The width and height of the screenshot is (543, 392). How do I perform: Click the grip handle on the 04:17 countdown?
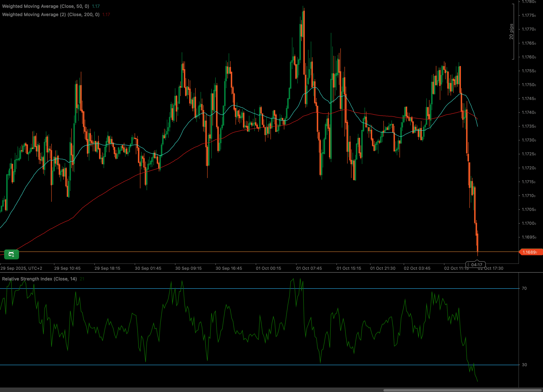pyautogui.click(x=468, y=265)
